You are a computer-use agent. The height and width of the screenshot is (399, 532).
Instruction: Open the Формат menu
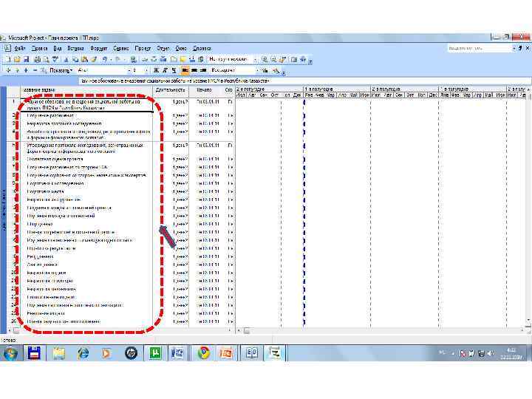click(x=98, y=49)
